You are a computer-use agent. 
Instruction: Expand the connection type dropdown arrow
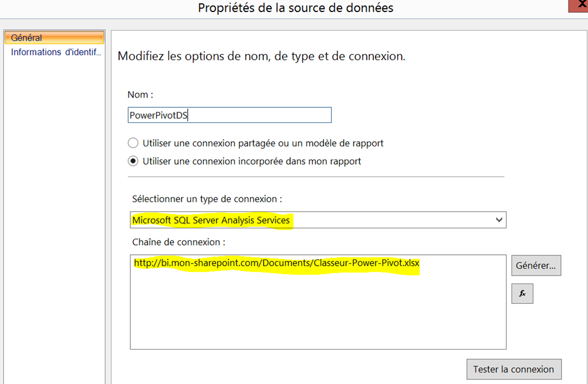tap(498, 220)
